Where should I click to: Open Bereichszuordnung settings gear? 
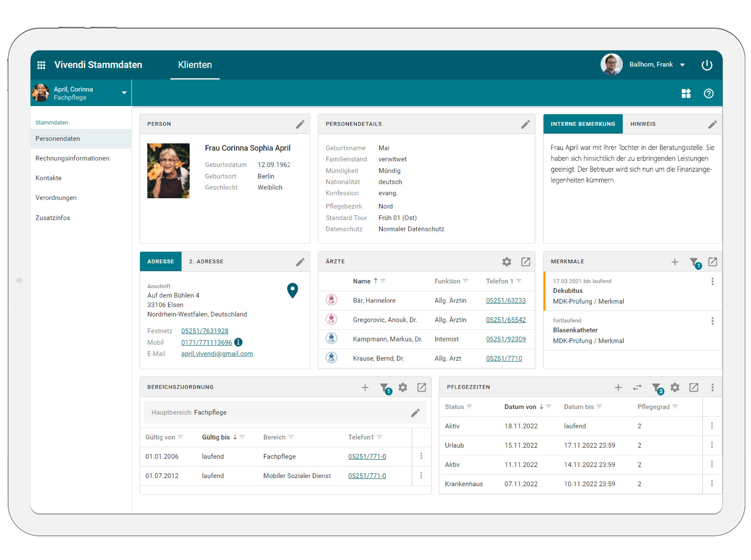pyautogui.click(x=403, y=387)
